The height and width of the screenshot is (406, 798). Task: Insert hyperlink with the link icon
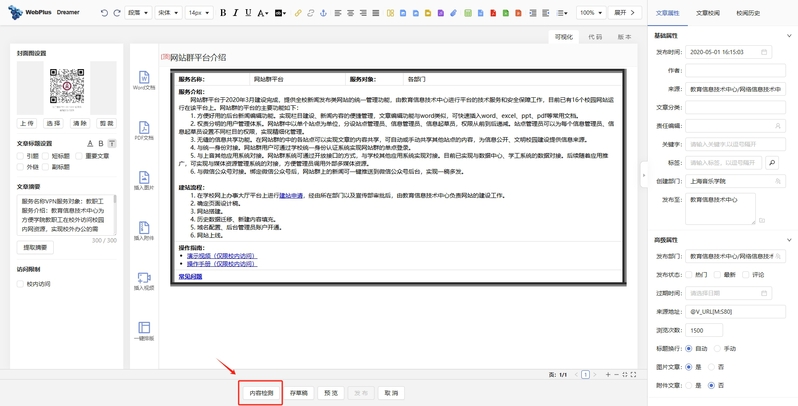[x=298, y=13]
